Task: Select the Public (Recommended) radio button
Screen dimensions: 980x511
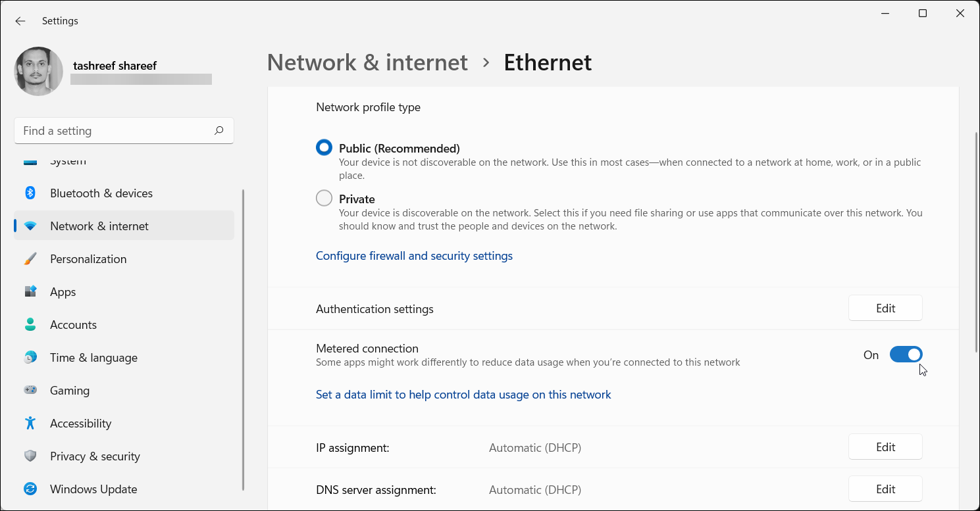Action: click(x=324, y=147)
